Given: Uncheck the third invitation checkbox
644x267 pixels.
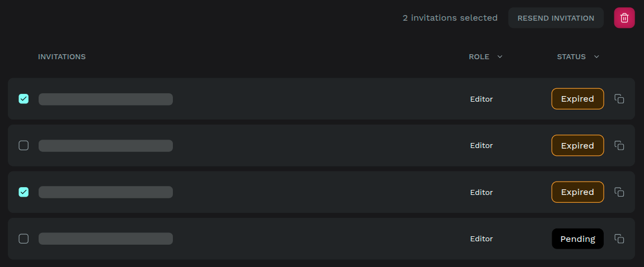Looking at the screenshot, I should tap(23, 192).
